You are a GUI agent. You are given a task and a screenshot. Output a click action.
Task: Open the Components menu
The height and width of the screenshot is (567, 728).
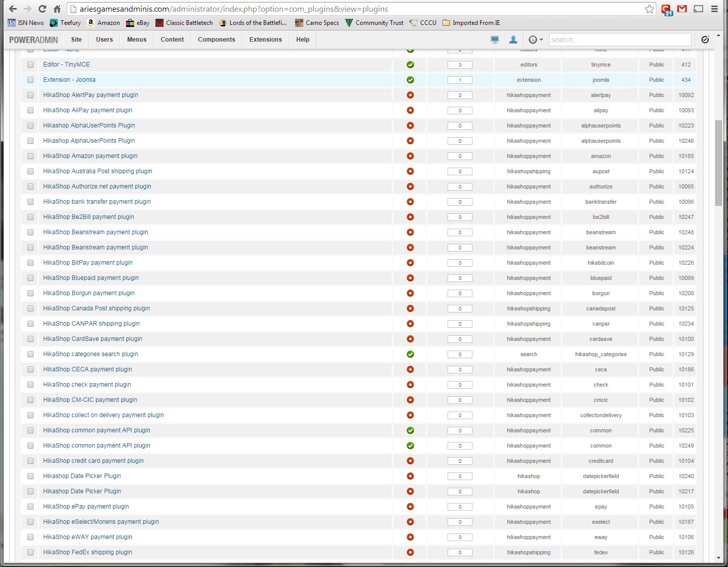[216, 40]
